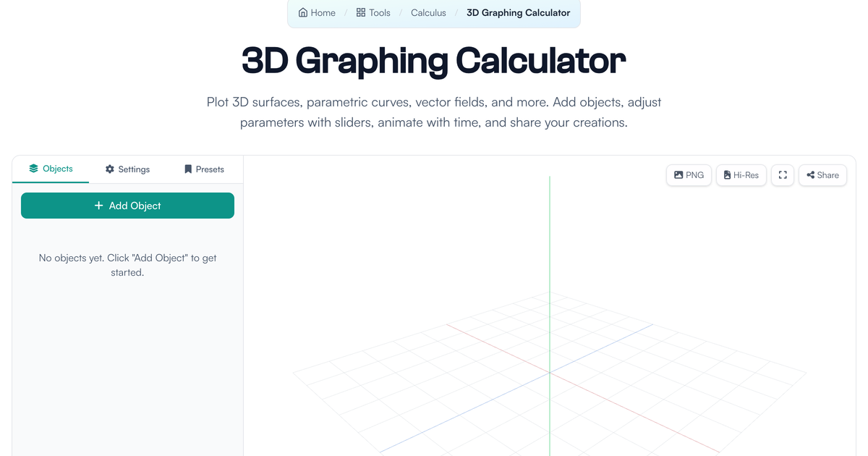The width and height of the screenshot is (868, 456).
Task: Go to the Calculus breadcrumb link
Action: pyautogui.click(x=428, y=12)
